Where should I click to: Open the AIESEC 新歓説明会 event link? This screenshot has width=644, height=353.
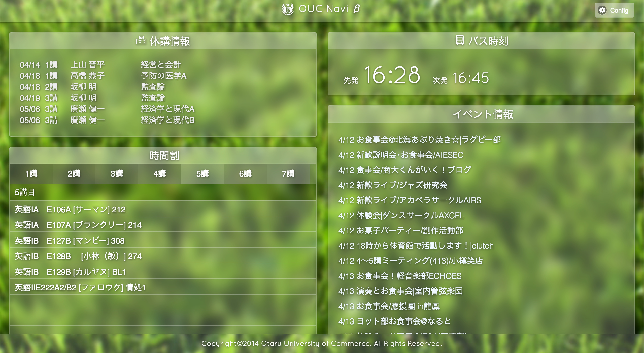point(401,155)
